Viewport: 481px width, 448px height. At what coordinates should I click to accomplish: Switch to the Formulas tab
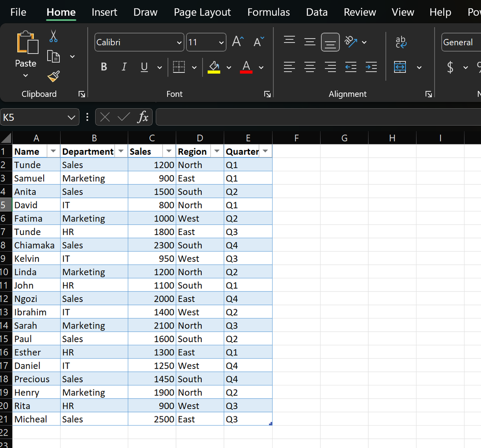point(269,12)
